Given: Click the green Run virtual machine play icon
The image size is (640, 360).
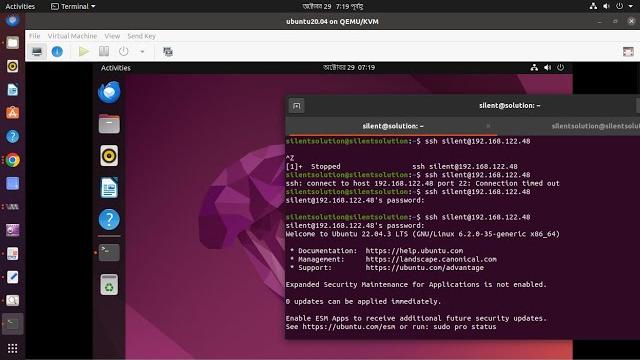Looking at the screenshot, I should click(x=84, y=51).
